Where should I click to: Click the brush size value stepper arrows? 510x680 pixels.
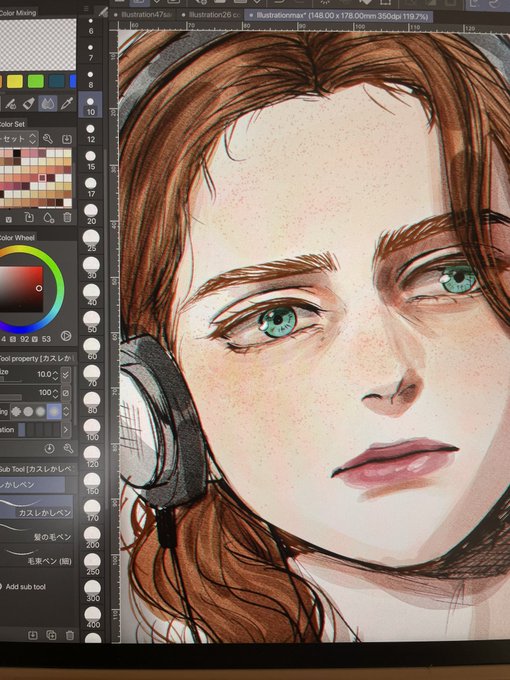pos(55,374)
